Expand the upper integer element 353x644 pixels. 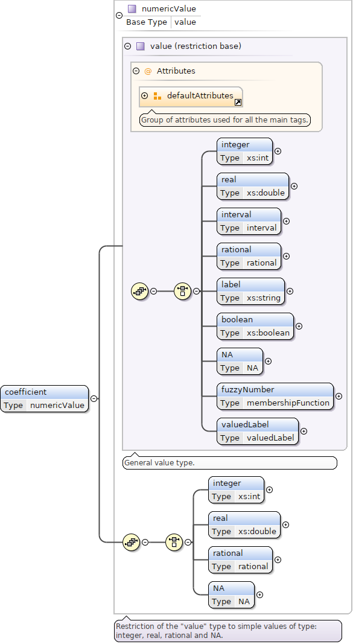click(278, 151)
